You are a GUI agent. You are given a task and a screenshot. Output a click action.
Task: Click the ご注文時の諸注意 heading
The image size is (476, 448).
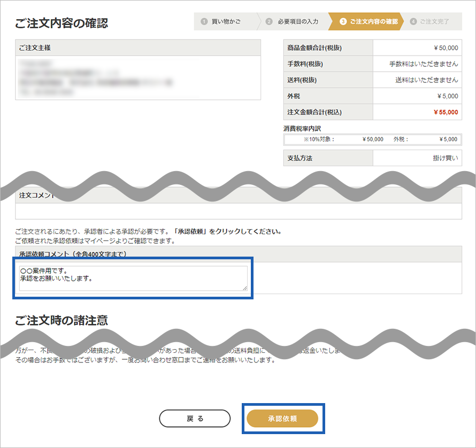(62, 321)
